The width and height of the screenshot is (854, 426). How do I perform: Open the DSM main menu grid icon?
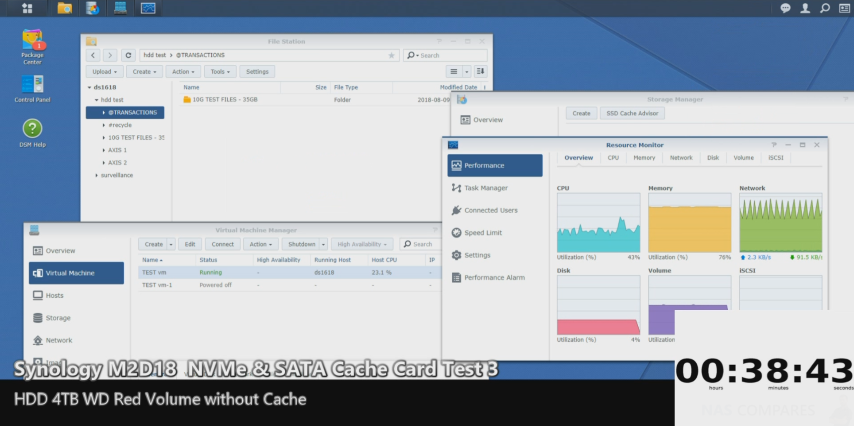click(26, 8)
